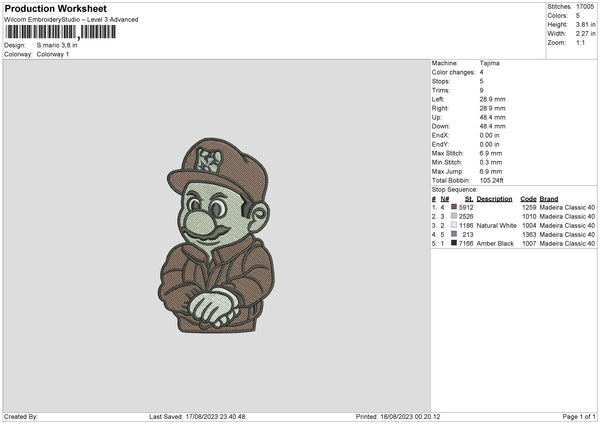Click the Left value 28.9 mm
The height and width of the screenshot is (424, 600).
(x=492, y=99)
